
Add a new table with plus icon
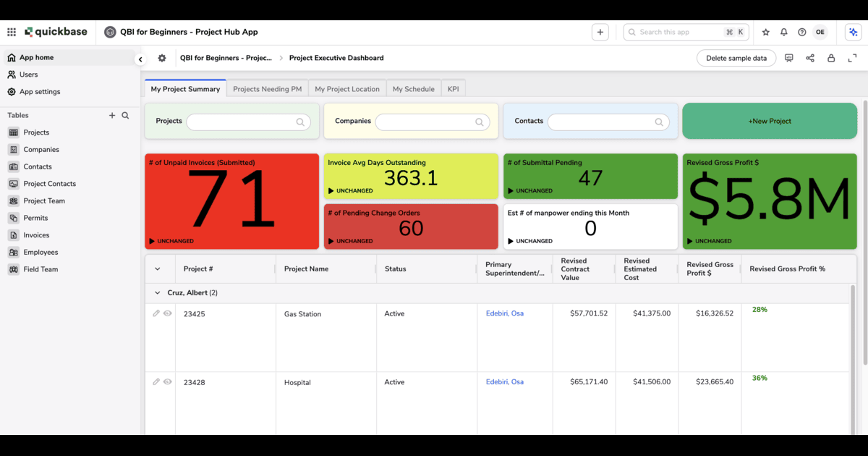(x=112, y=115)
